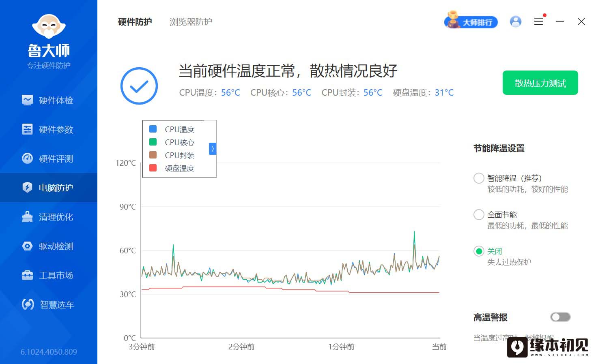Viewport: 596px width, 364px height.
Task: Switch to the 硬件防护 tab
Action: point(135,22)
